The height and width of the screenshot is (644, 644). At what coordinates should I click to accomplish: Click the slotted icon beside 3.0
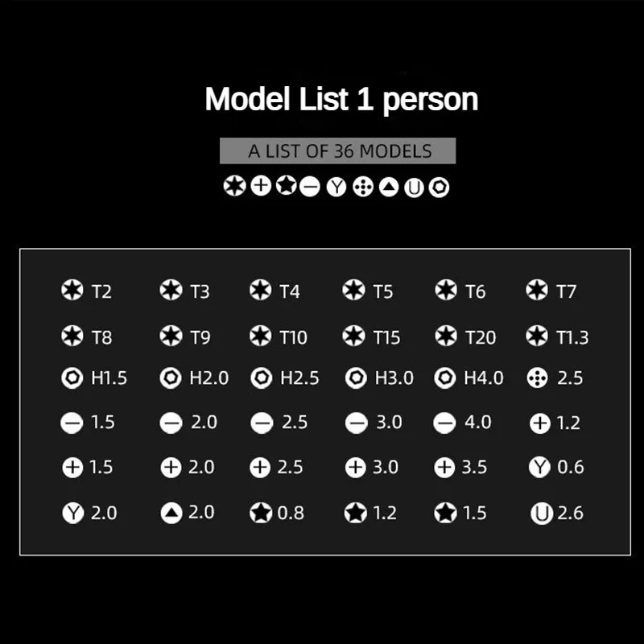(356, 423)
